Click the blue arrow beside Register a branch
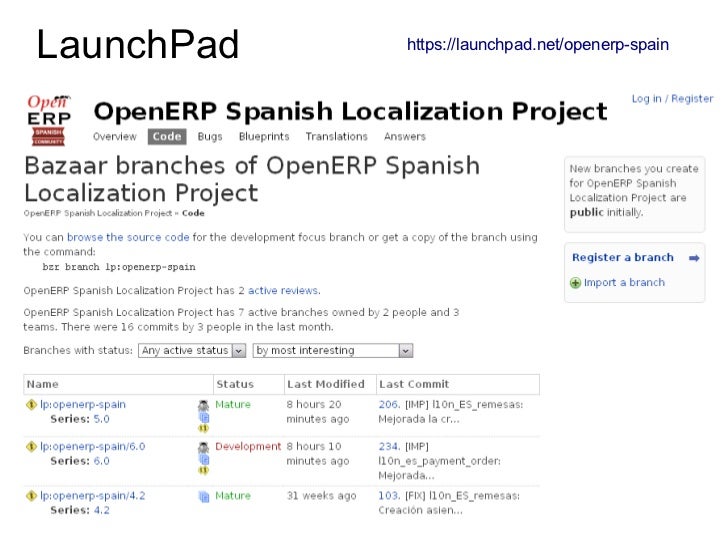Screen dimensions: 728x546 [x=694, y=258]
